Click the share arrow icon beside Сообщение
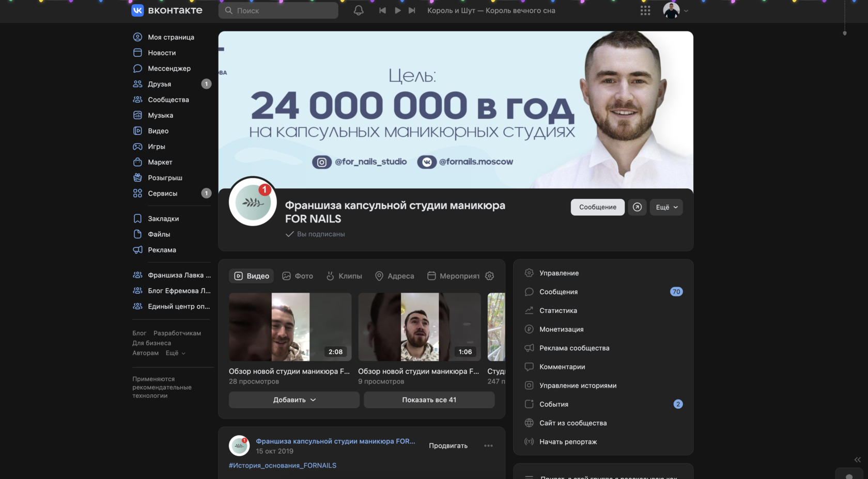This screenshot has height=479, width=868. click(x=637, y=207)
